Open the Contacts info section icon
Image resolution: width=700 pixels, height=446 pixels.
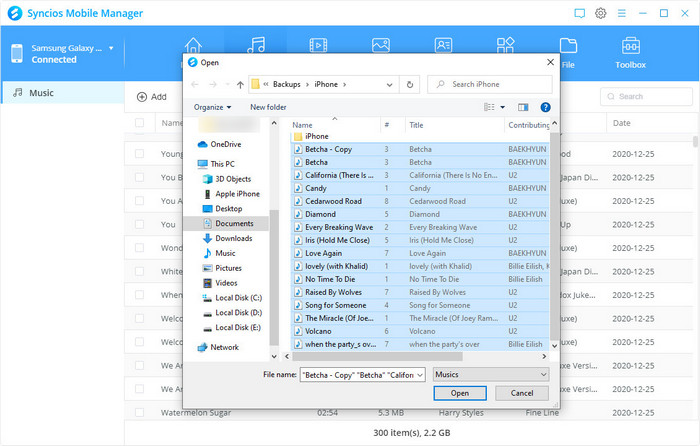[443, 46]
